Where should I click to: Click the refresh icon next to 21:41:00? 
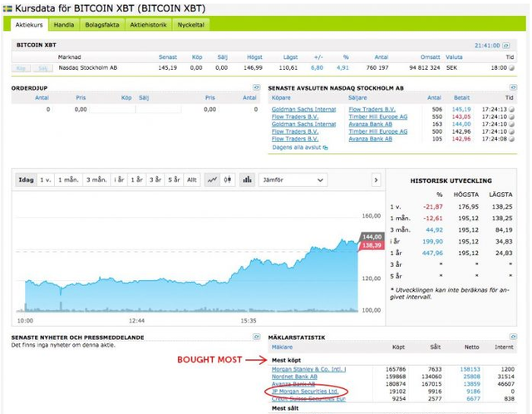(x=506, y=46)
